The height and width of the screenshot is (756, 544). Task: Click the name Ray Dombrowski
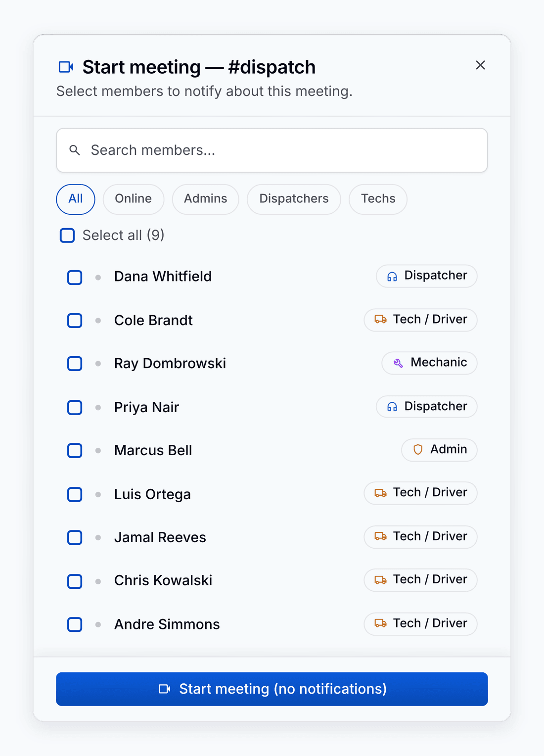[x=170, y=364]
